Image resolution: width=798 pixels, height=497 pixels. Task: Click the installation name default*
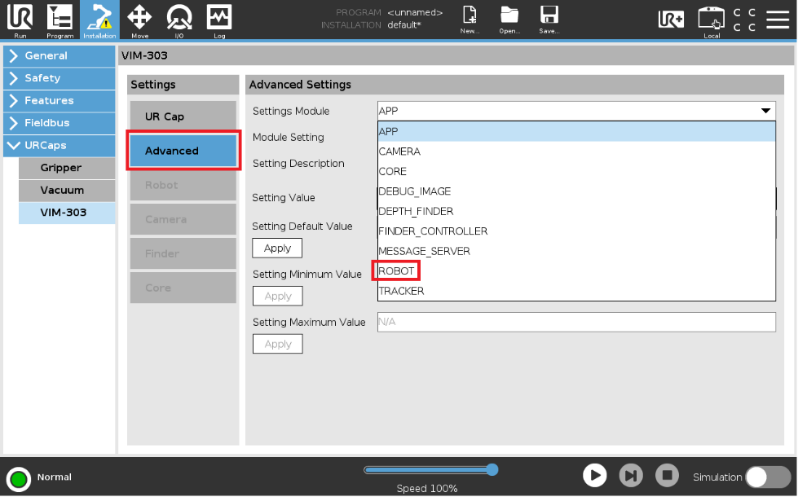point(404,25)
